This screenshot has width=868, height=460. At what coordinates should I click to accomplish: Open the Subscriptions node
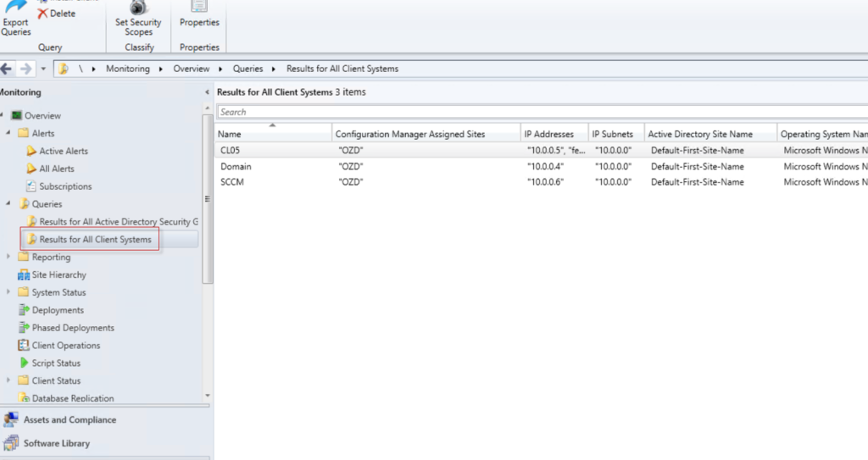(65, 186)
